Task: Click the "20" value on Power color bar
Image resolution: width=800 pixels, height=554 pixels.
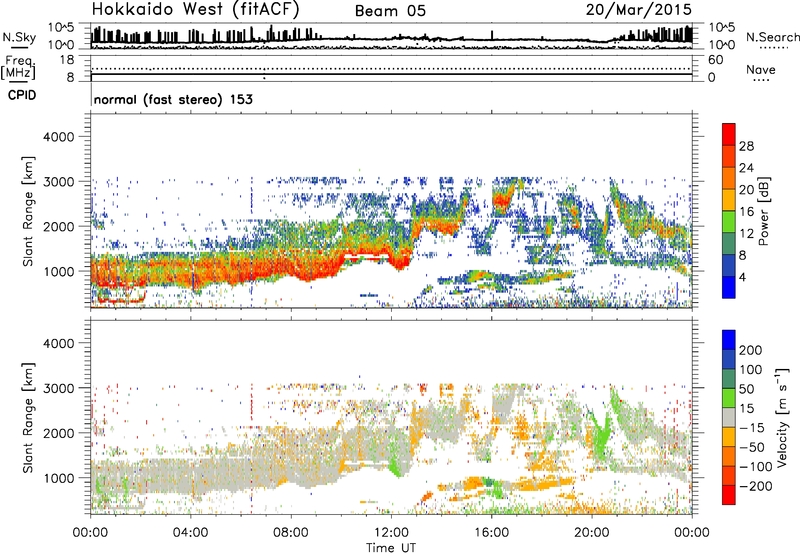Action: (746, 190)
